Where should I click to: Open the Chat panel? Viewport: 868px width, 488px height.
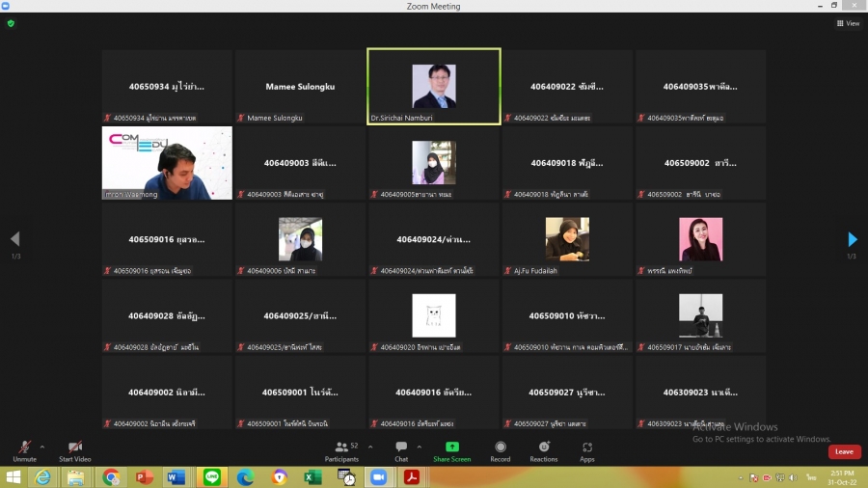click(x=401, y=449)
